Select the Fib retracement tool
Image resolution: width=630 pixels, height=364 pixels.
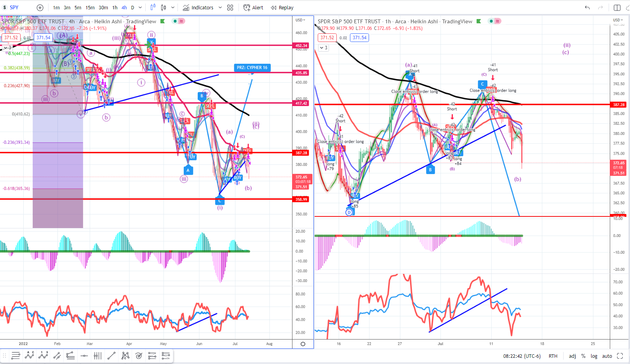(70, 356)
